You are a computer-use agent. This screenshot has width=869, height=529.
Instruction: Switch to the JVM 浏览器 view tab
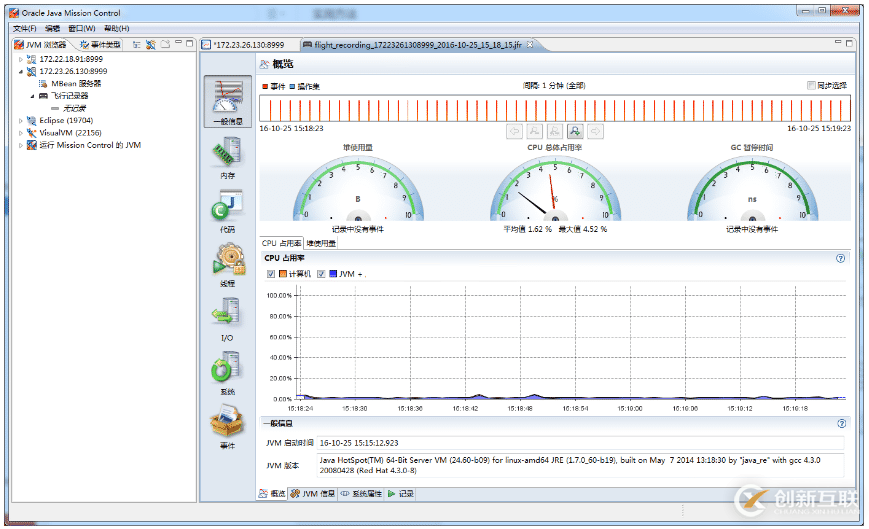(x=41, y=44)
